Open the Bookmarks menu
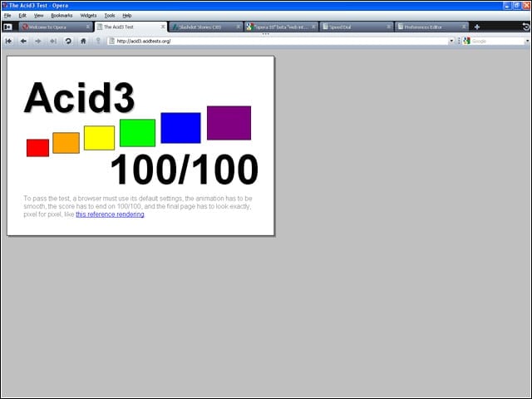The image size is (532, 399). click(62, 16)
